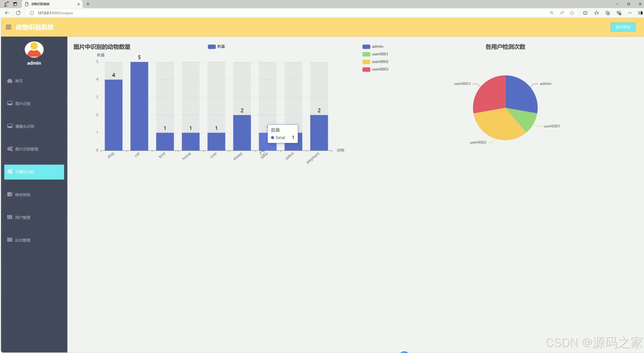Click the browser refresh button
Screen dimensions: 644x353
[x=18, y=13]
